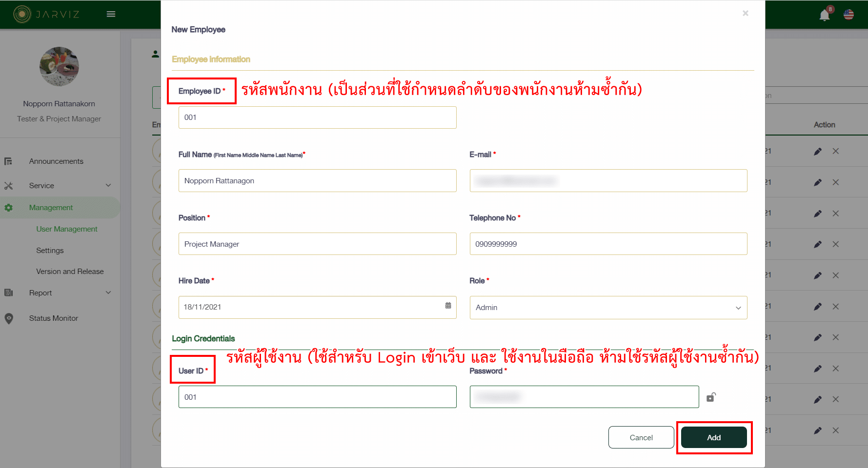The image size is (868, 468).
Task: Close the New Employee dialog with X
Action: (x=745, y=13)
